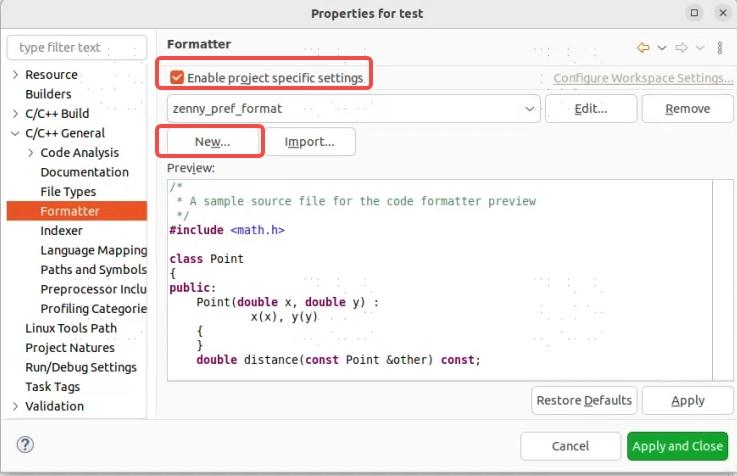Viewport: 737px width, 476px height.
Task: Select Preprocessor Include item
Action: pyautogui.click(x=94, y=289)
